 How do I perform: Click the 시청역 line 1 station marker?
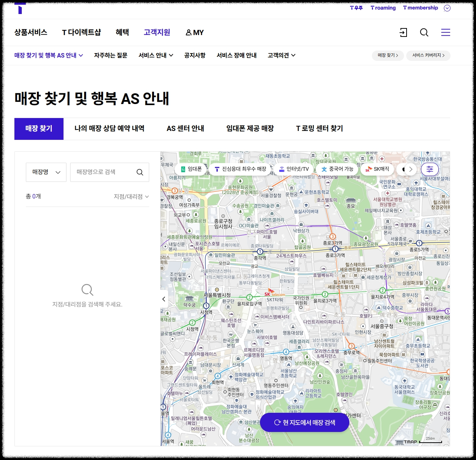[206, 306]
